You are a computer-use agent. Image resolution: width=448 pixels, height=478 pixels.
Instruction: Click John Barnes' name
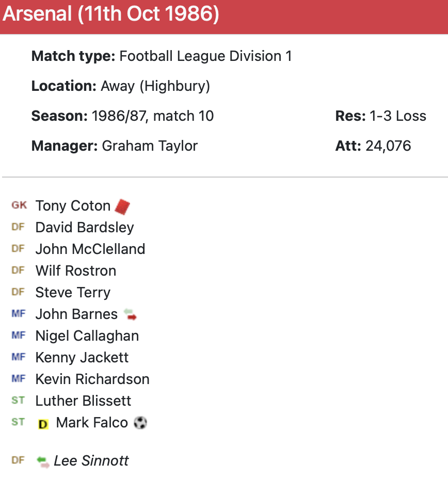point(76,314)
